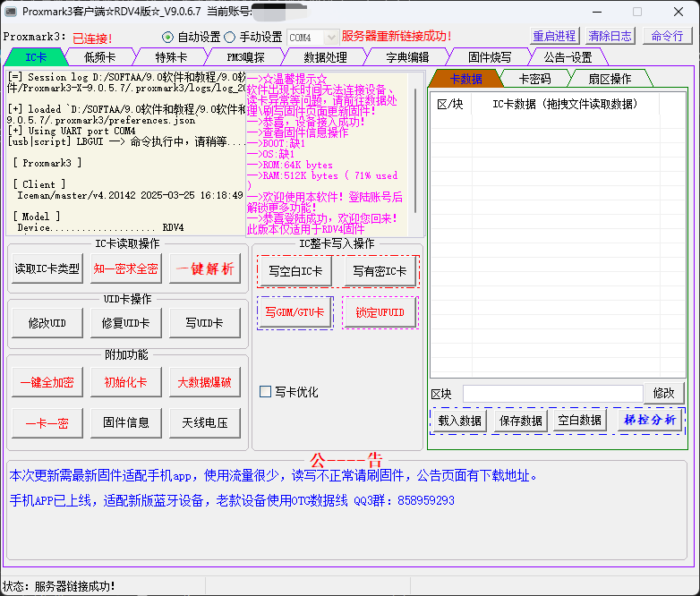700x596 pixels.
Task: Switch to the 固件烧写 tab
Action: [490, 57]
